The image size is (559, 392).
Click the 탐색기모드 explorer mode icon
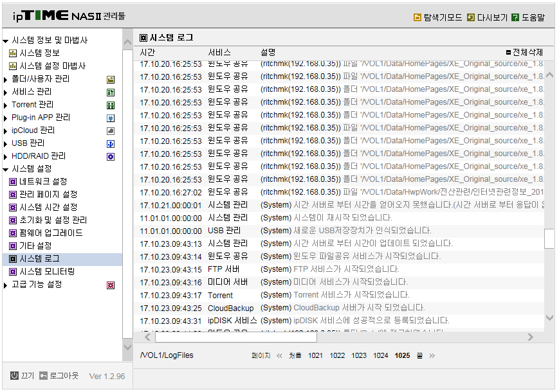(417, 17)
